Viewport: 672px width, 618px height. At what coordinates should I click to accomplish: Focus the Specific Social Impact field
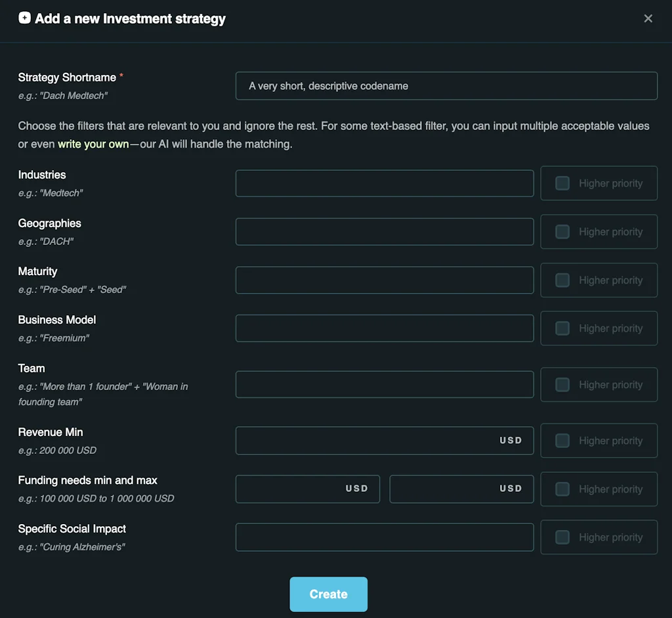(x=385, y=537)
